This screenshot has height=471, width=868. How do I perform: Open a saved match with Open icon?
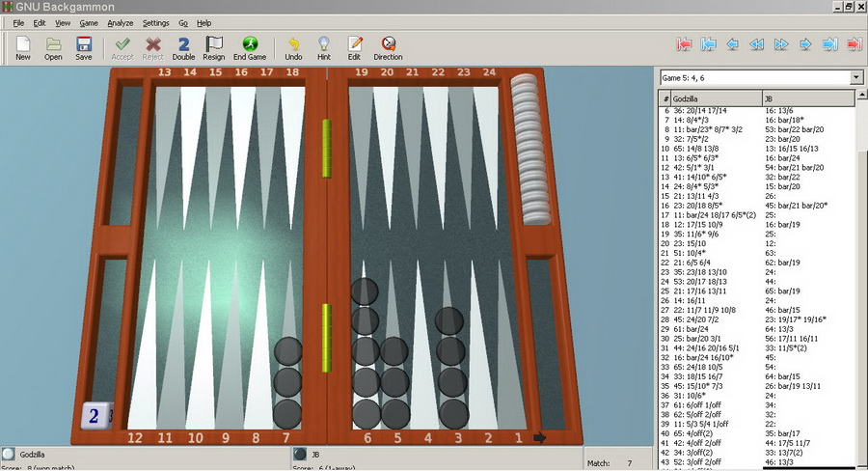click(53, 48)
